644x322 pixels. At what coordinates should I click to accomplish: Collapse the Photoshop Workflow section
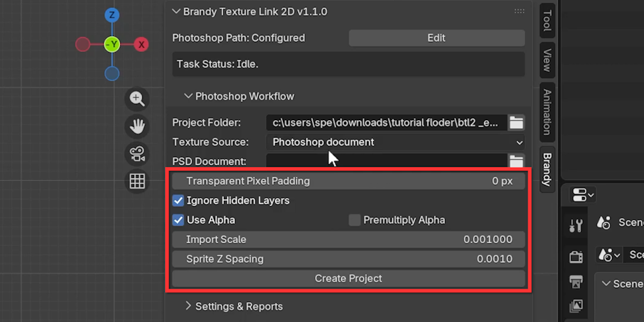pos(239,97)
